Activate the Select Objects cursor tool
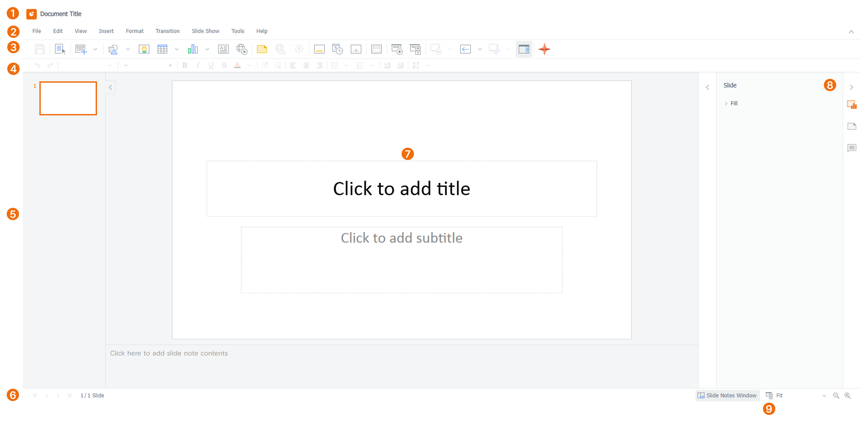Viewport: 868px width, 422px height. tap(60, 49)
